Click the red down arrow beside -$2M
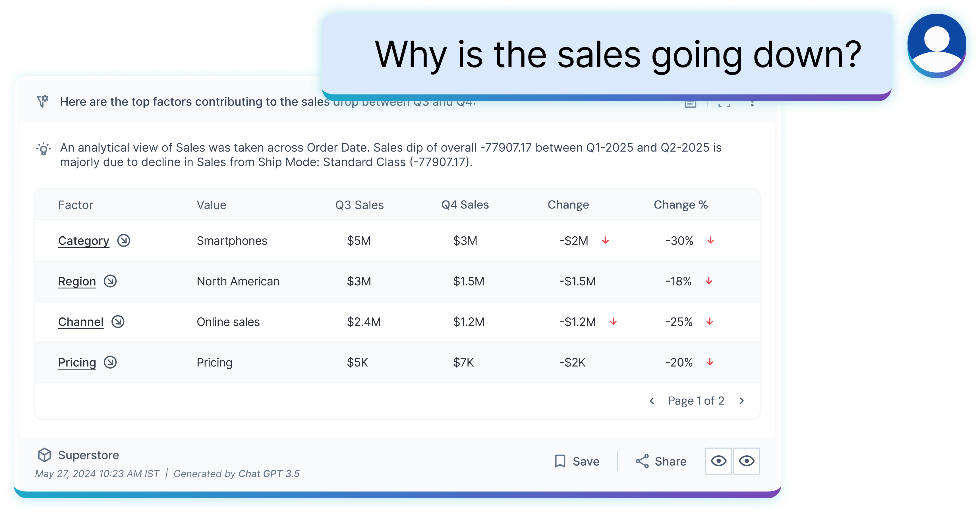The image size is (980, 512). pyautogui.click(x=606, y=240)
